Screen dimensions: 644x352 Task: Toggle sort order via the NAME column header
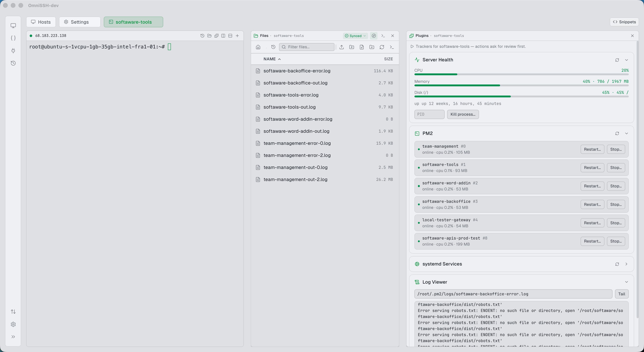pos(272,59)
